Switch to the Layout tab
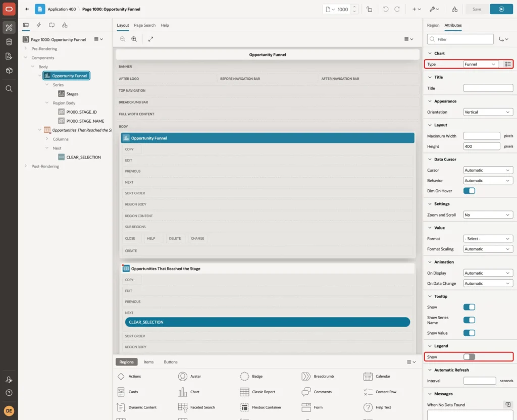Screen dimensions: 517x420 [x=123, y=25]
